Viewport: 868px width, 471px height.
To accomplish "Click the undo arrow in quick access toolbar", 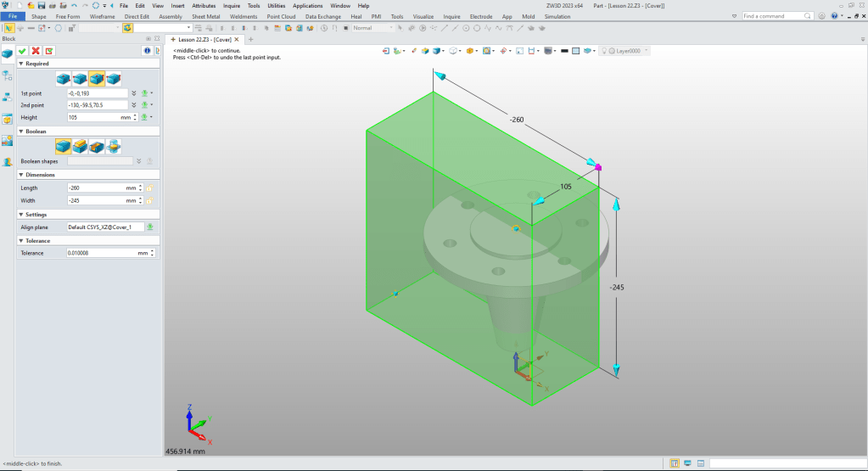I will (74, 6).
